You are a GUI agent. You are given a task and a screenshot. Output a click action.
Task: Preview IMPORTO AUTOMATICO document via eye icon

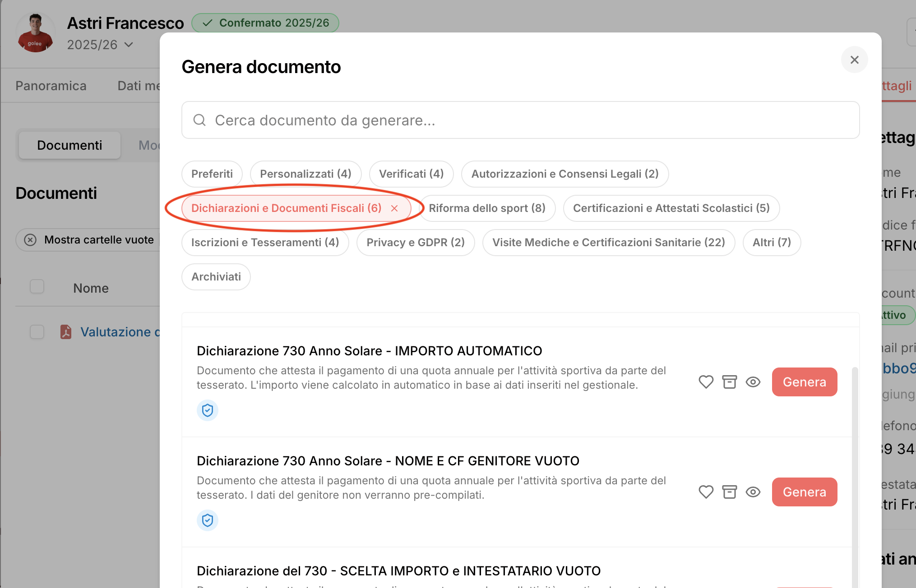(753, 382)
